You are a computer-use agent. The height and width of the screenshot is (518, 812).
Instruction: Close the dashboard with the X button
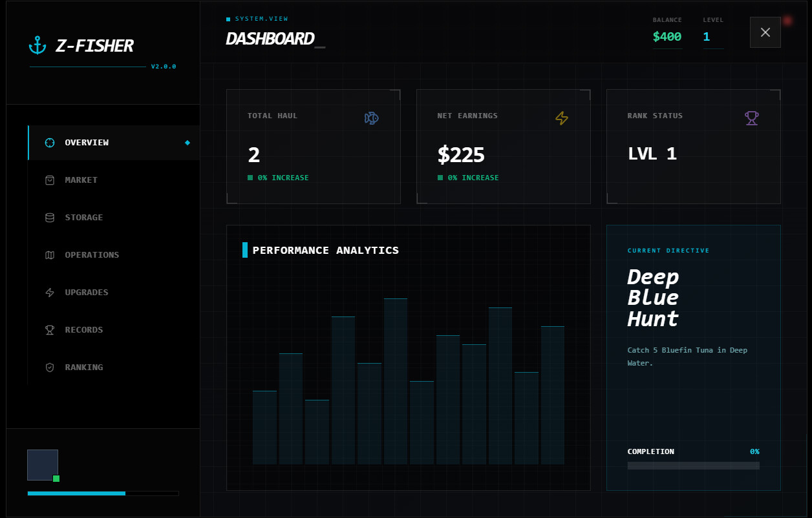(765, 32)
